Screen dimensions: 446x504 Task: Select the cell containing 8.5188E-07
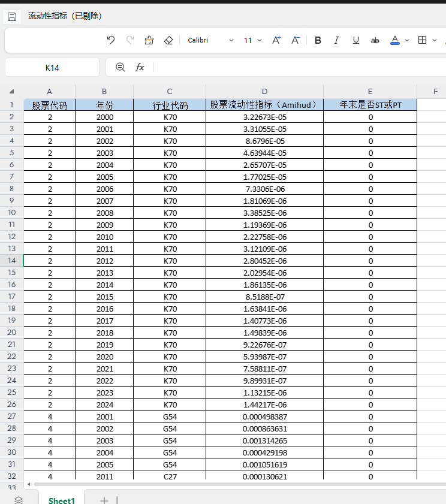264,297
